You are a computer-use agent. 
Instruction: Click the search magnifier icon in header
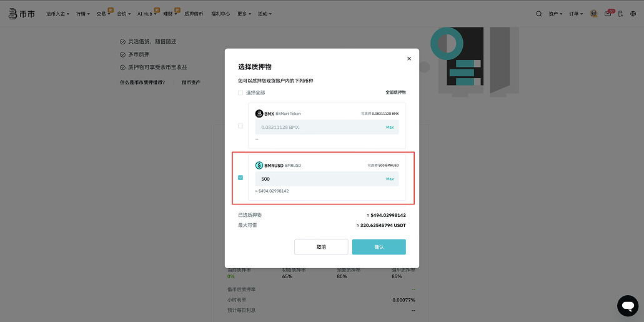coord(539,13)
